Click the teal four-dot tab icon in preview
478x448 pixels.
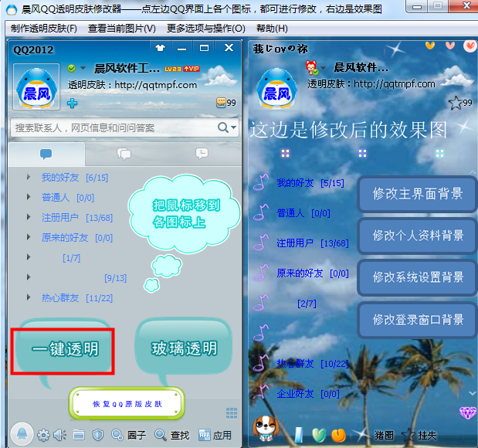point(439,154)
